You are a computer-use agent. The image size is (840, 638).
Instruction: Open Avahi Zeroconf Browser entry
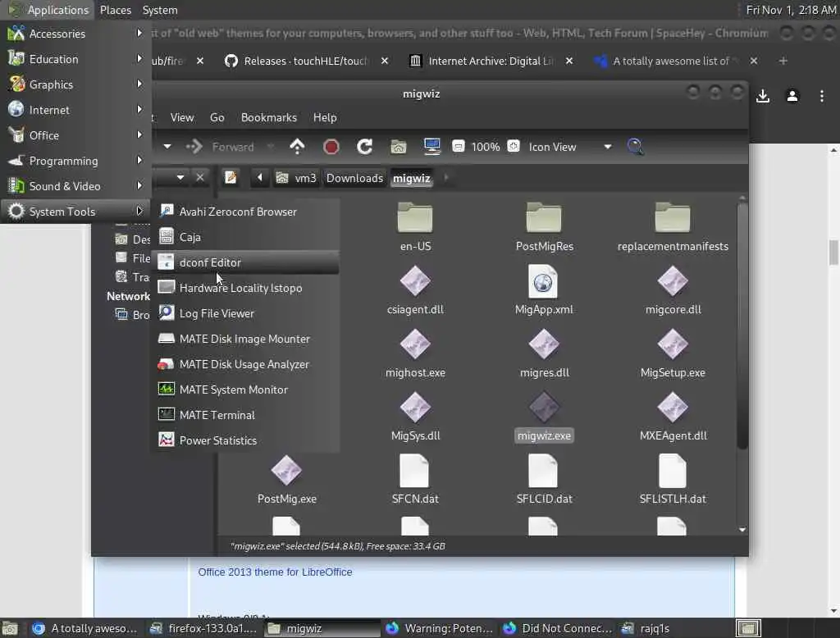pos(244,212)
